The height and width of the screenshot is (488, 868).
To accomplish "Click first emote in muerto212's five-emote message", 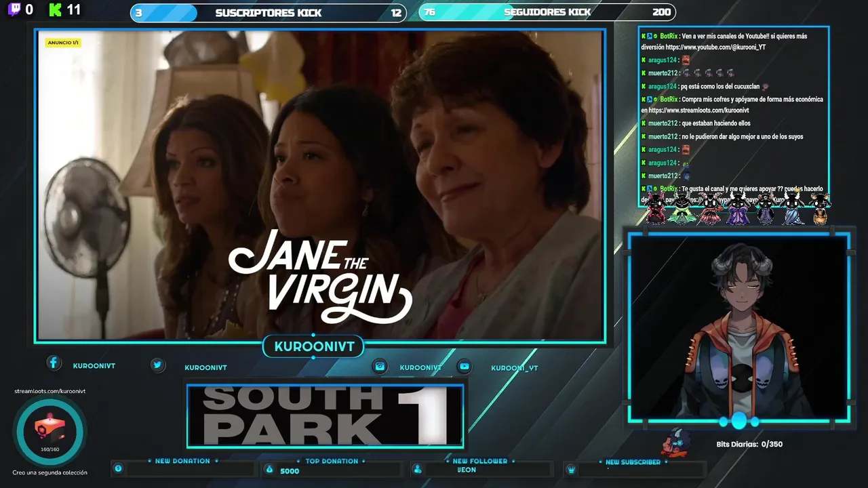I will [686, 73].
